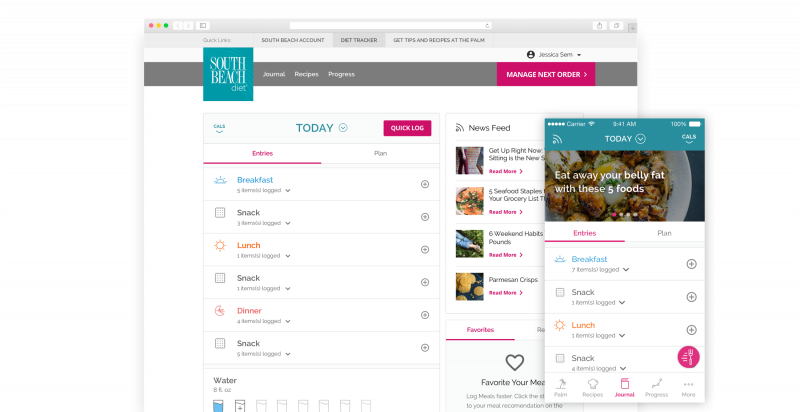800x412 pixels.
Task: Click the News Feed RSS icon on desktop
Action: 460,128
